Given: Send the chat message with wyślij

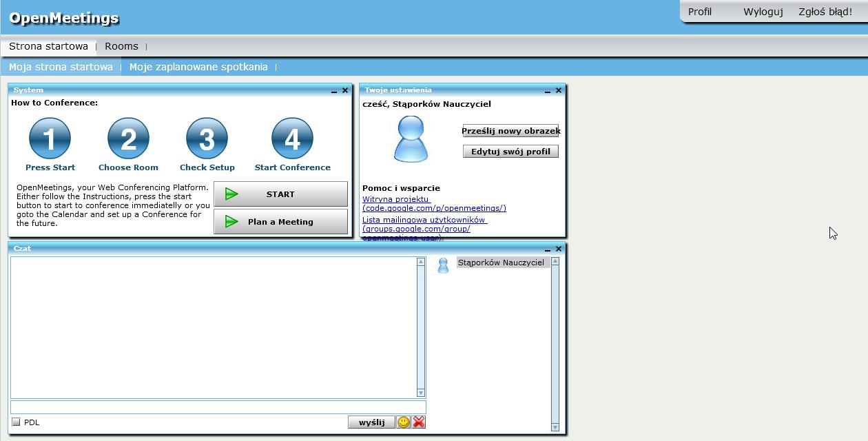Looking at the screenshot, I should [x=371, y=422].
